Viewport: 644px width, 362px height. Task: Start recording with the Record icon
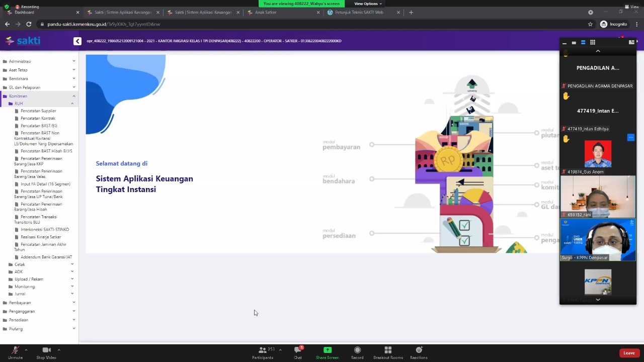pos(357,350)
